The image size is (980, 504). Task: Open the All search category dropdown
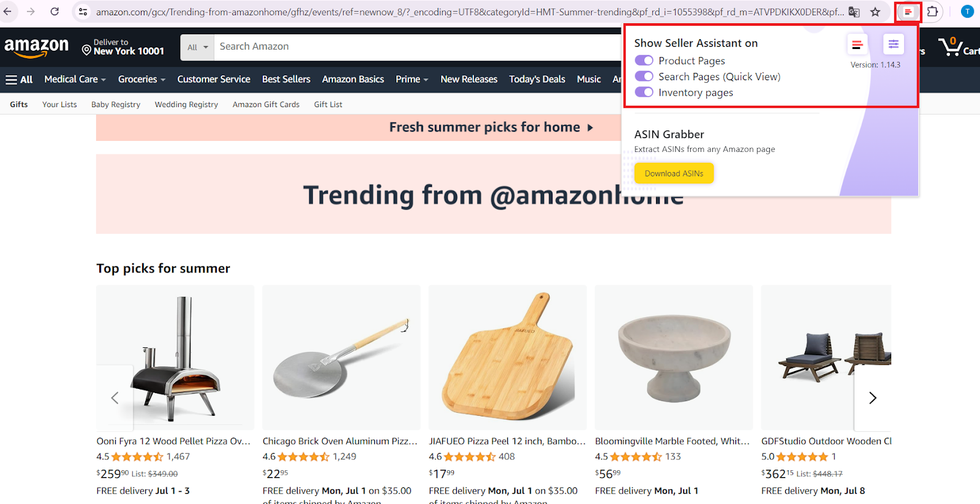(x=197, y=47)
